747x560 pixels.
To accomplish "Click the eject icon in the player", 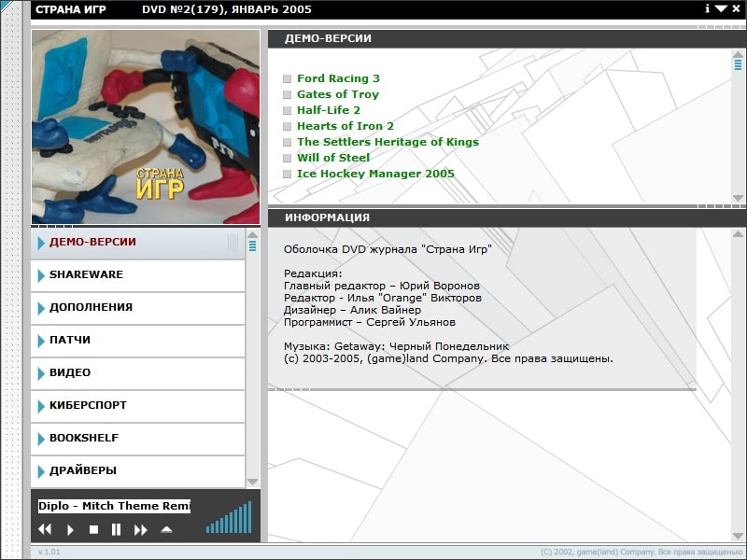I will point(166,529).
